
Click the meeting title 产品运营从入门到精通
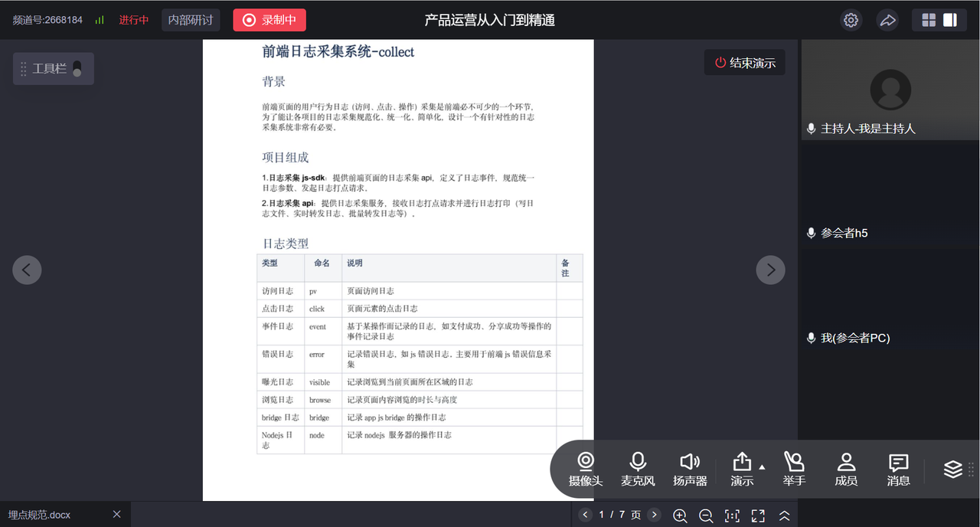(490, 20)
